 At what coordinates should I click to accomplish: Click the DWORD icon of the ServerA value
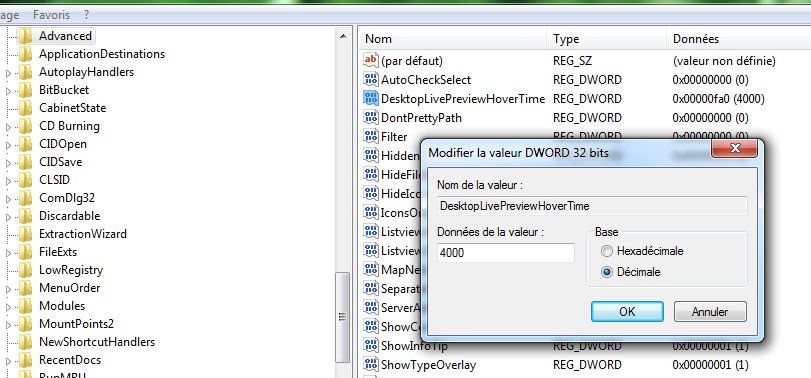coord(371,307)
